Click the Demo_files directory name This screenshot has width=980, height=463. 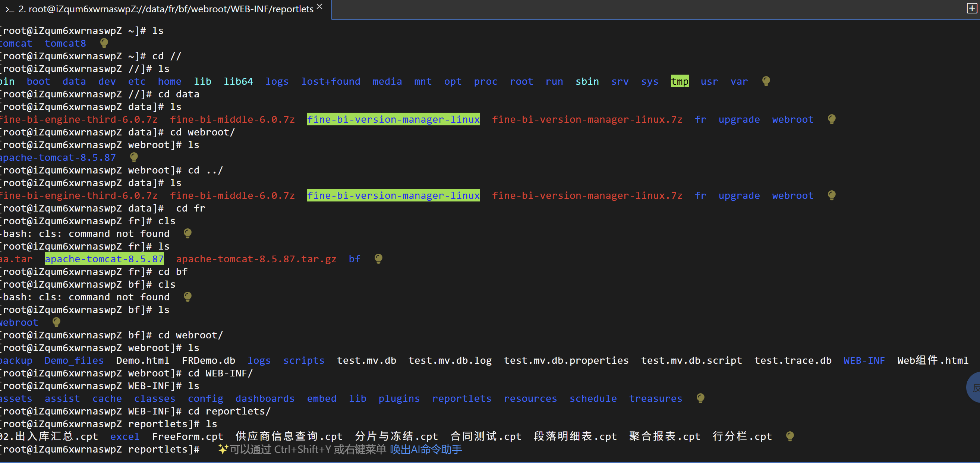[74, 360]
